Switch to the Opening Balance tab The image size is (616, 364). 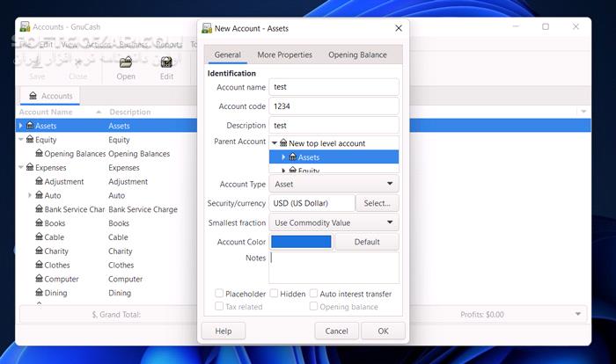tap(356, 55)
